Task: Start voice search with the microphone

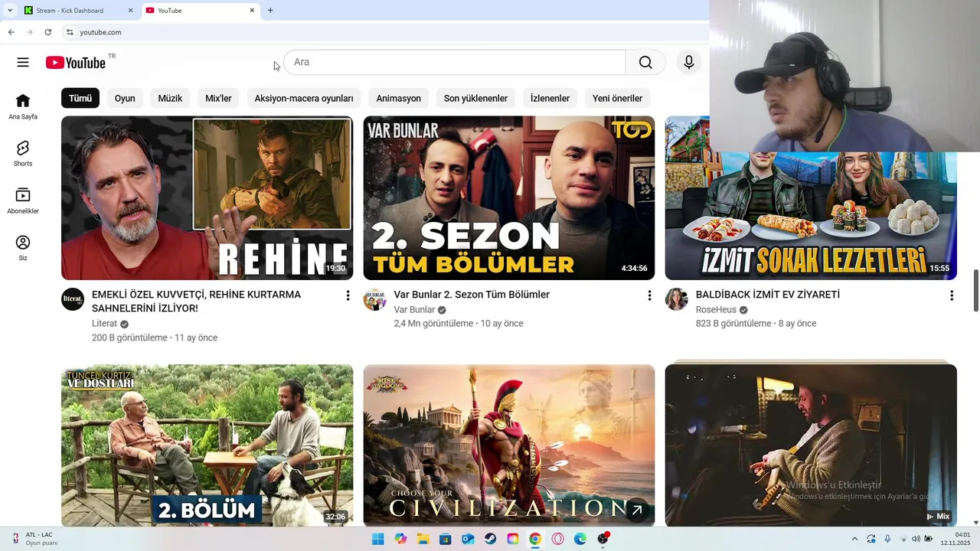Action: point(689,62)
